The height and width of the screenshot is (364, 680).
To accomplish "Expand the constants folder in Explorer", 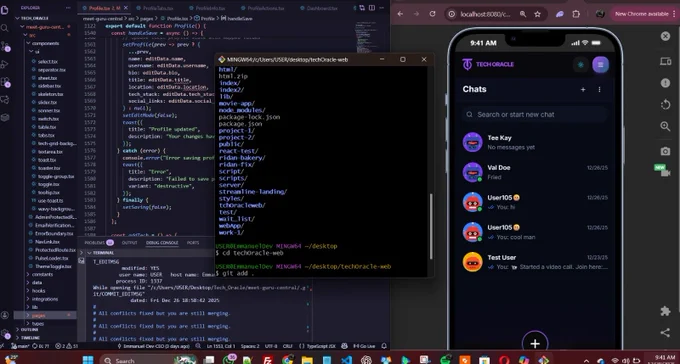I will [40, 274].
